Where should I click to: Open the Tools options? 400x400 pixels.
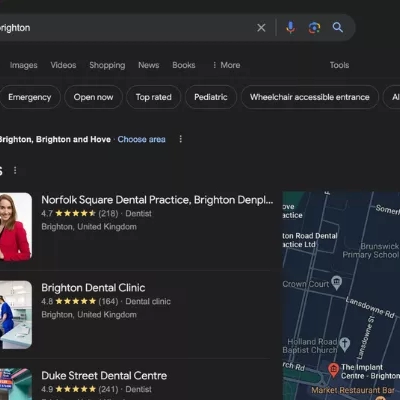point(339,65)
